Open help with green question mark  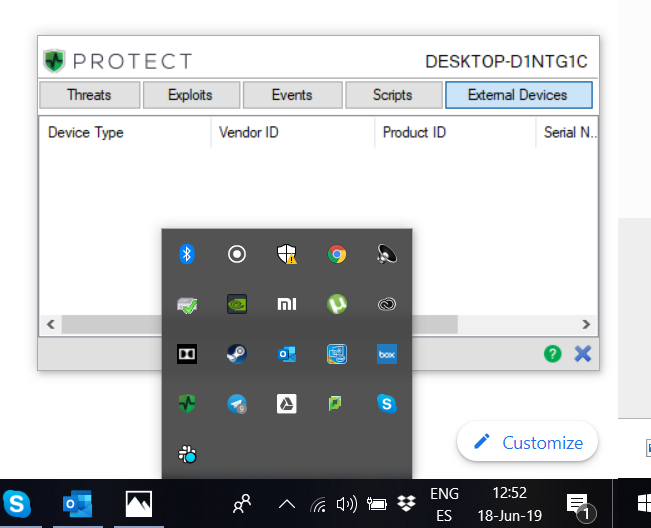point(553,354)
